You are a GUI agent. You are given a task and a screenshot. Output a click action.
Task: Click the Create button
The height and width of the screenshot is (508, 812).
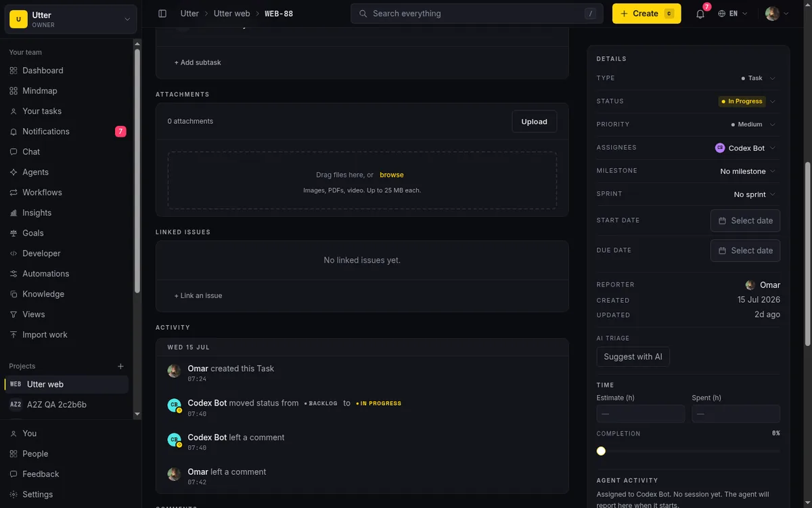coord(646,14)
